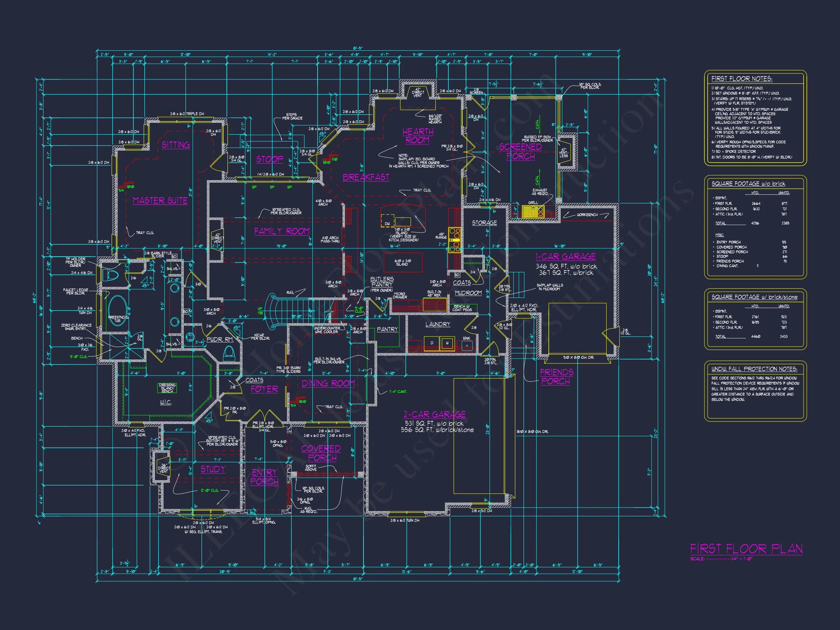Click the MASTER SUITE room label
840x630 pixels.
(160, 201)
